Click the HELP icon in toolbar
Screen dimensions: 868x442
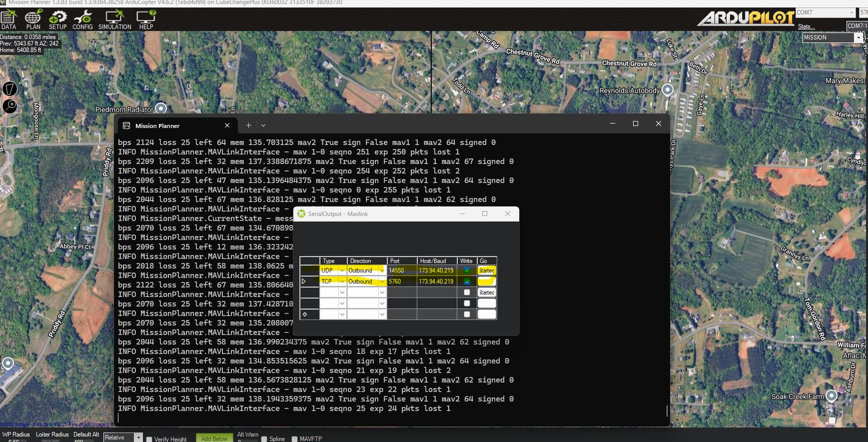coord(146,20)
